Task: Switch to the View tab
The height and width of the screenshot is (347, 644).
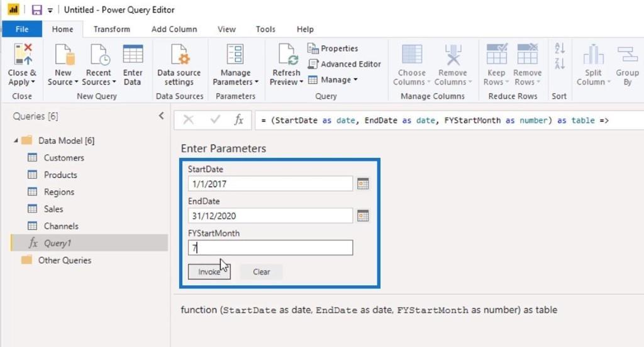Action: point(226,29)
